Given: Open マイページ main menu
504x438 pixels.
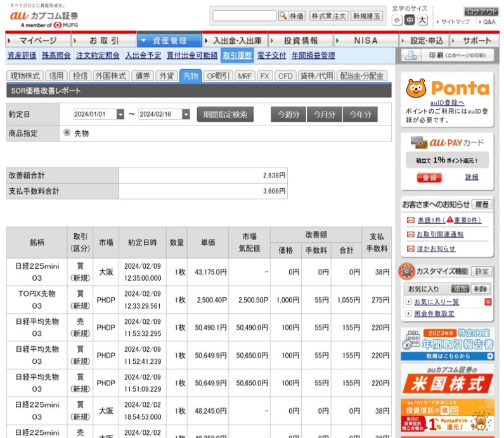Looking at the screenshot, I should (x=38, y=41).
